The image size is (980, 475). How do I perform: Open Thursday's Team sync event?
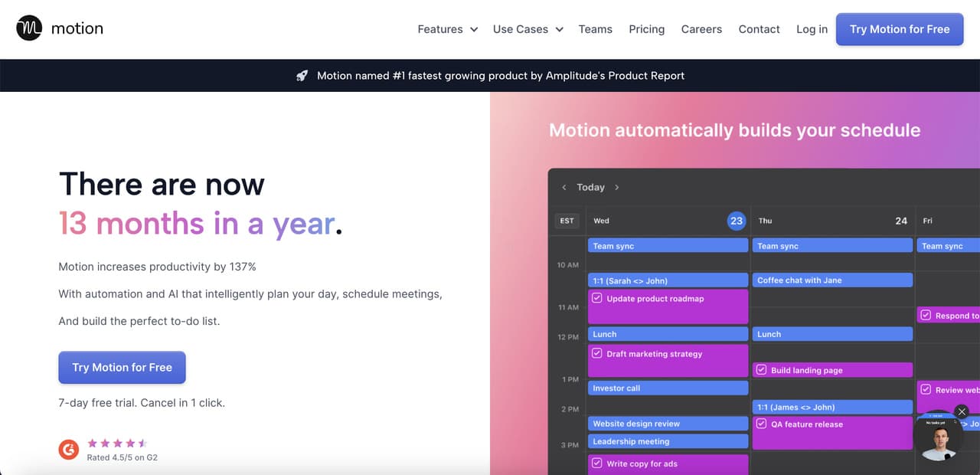coord(832,246)
